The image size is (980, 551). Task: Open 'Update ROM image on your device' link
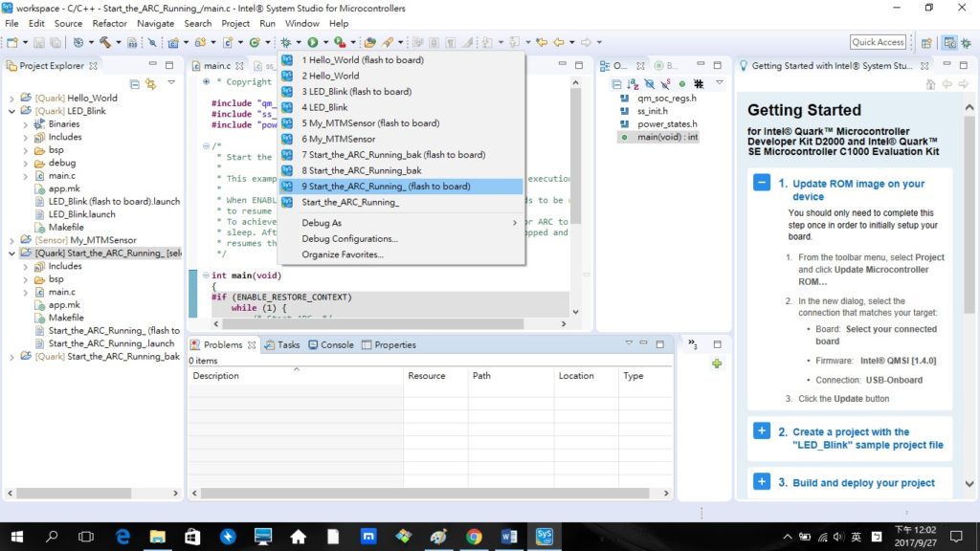858,190
